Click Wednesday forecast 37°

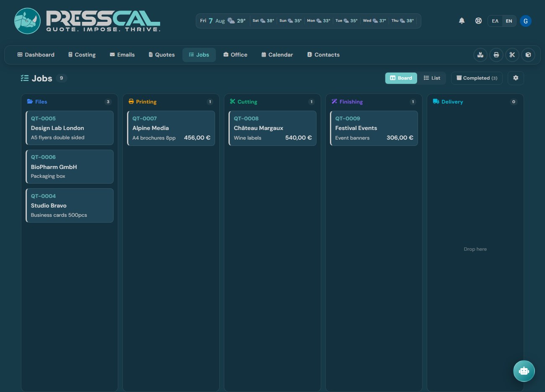point(374,21)
